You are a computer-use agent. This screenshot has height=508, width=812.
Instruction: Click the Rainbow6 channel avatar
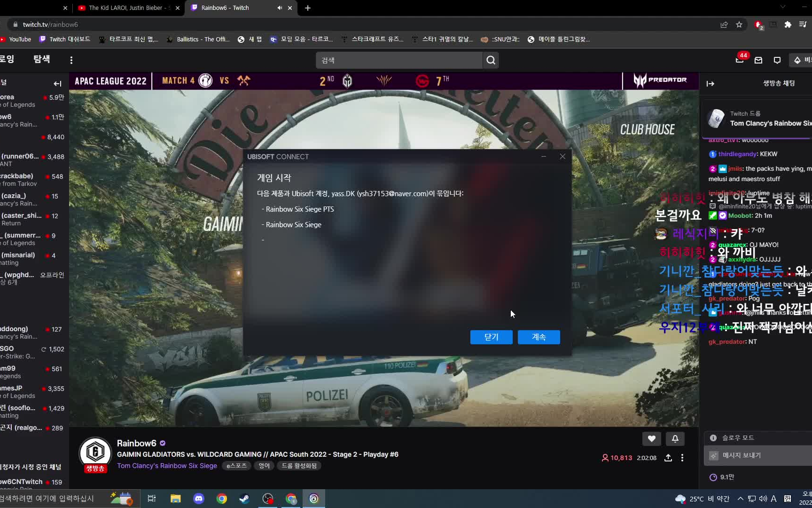point(95,452)
